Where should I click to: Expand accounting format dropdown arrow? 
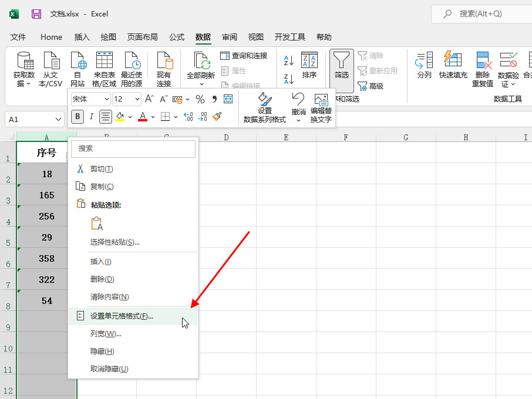(x=188, y=99)
